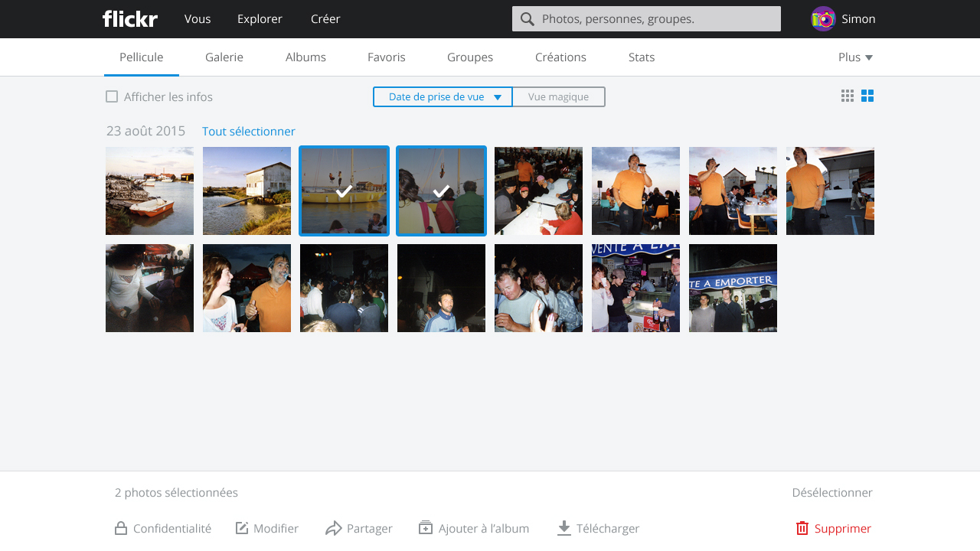Open the Vous menu
Screen dimensions: 980x551
tap(198, 19)
